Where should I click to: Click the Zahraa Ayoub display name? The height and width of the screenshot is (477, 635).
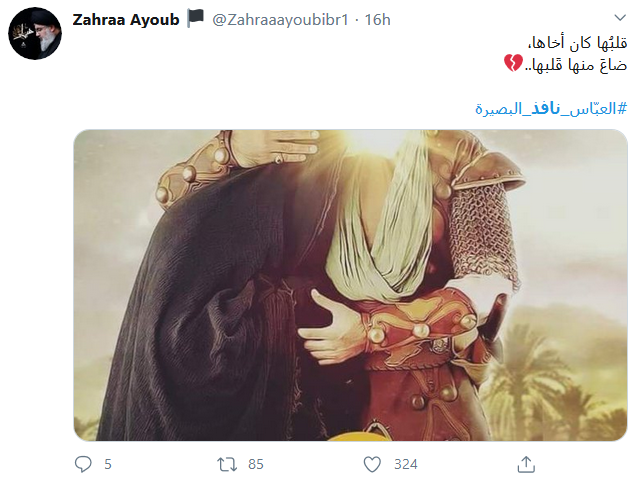coord(126,19)
